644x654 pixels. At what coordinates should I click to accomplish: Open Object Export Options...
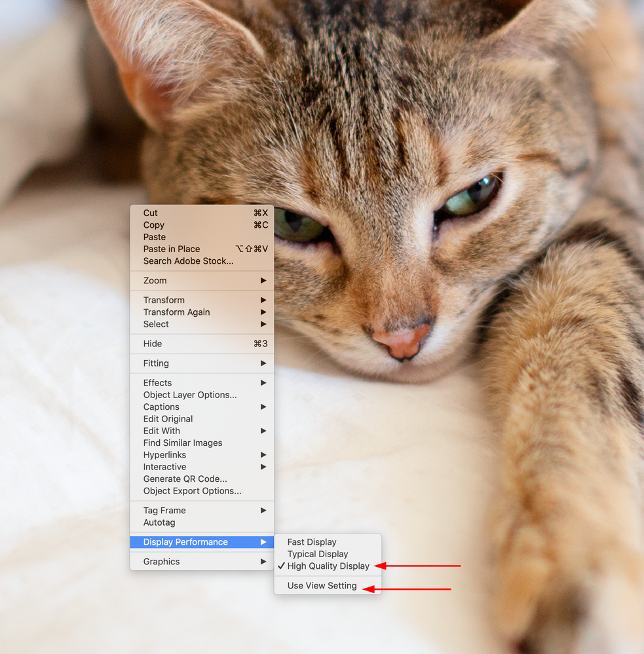202,491
